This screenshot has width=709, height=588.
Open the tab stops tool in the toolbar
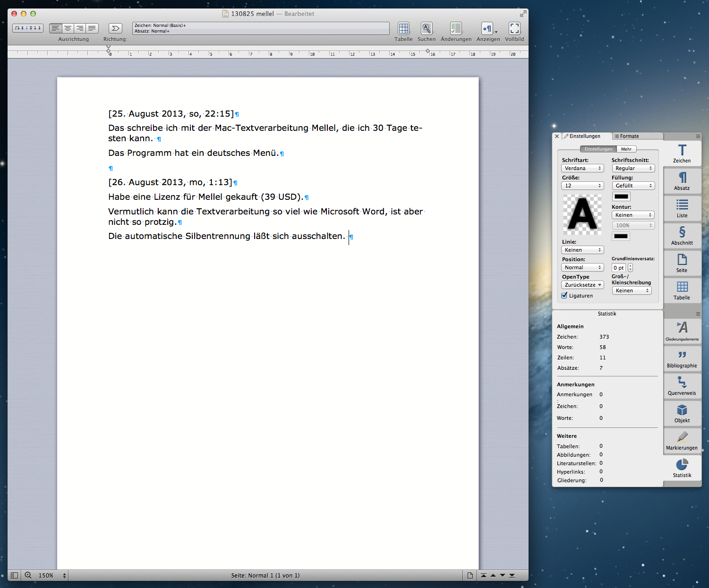(x=28, y=28)
